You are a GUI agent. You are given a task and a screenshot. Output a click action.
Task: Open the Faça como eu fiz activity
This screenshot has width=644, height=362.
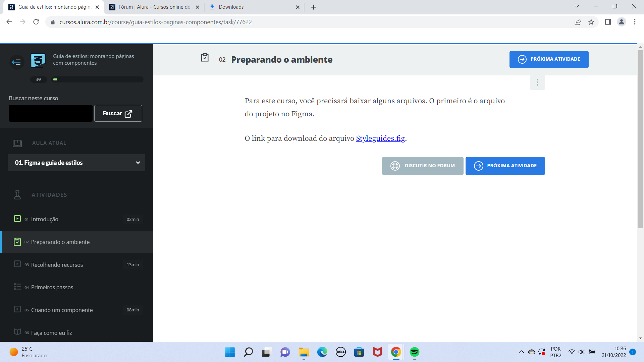77,333
